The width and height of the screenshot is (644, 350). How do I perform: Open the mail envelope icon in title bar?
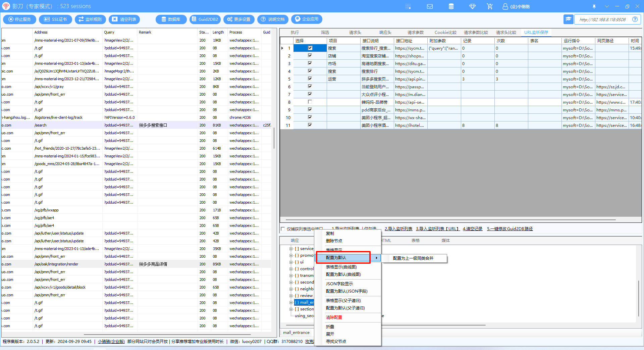430,6
